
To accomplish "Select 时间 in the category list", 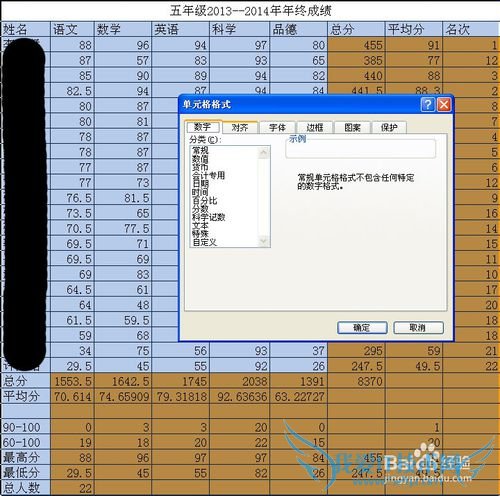I will point(200,192).
